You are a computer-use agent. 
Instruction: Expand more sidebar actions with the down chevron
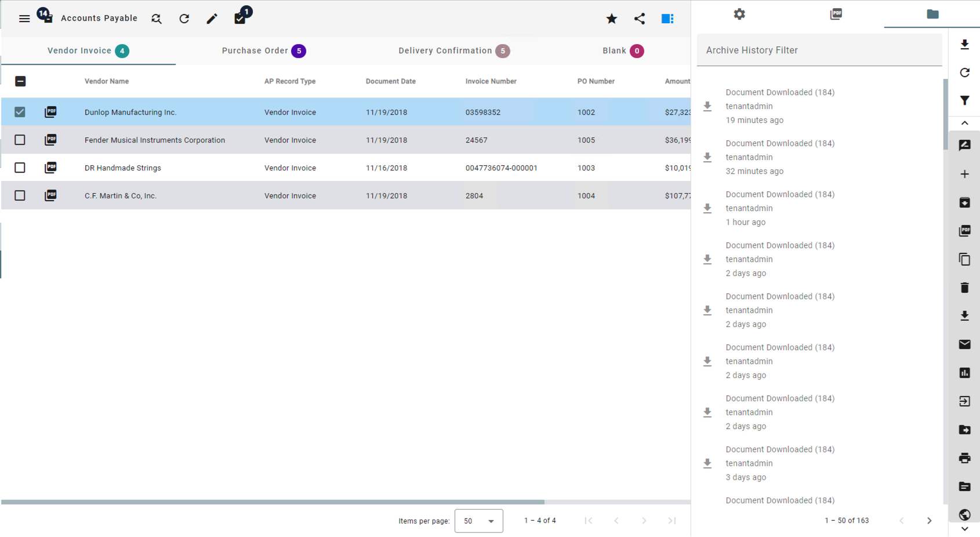pos(964,529)
